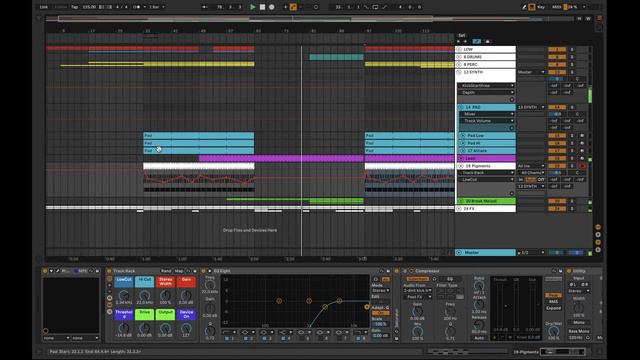Viewport: 640px width, 360px height.
Task: Toggle the Automation Arm button
Action: click(293, 7)
